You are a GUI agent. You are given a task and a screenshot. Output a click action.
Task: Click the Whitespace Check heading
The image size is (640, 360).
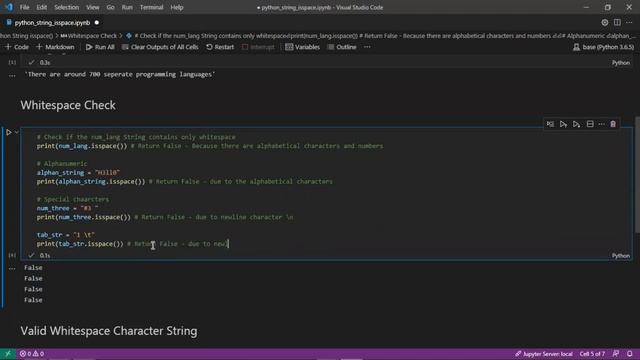point(68,105)
